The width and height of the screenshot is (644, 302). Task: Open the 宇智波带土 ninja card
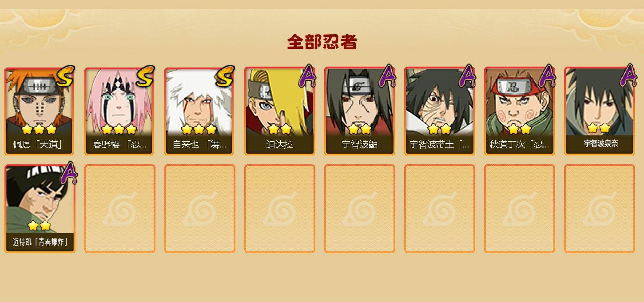pos(440,111)
